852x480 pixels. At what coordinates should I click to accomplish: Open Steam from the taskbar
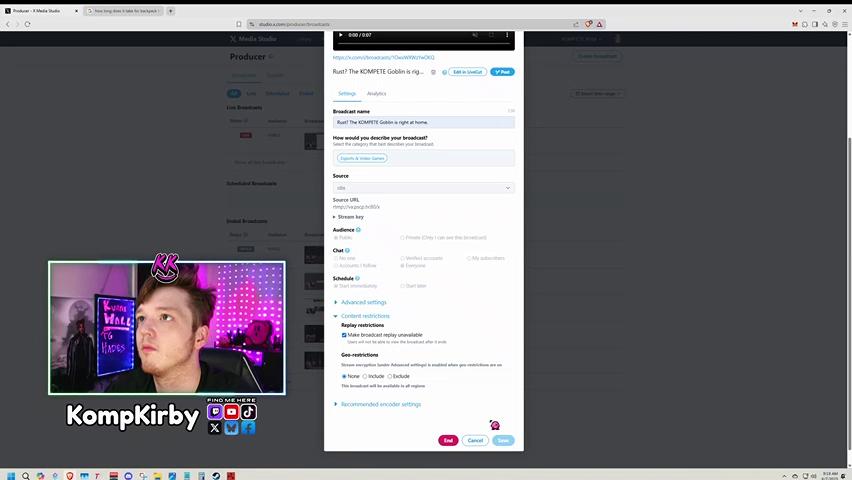point(216,476)
